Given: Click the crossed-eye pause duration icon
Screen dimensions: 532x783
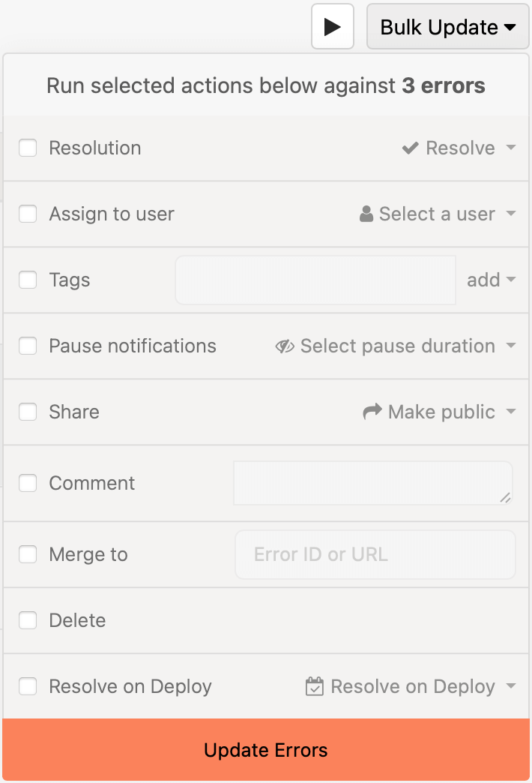Looking at the screenshot, I should click(285, 346).
